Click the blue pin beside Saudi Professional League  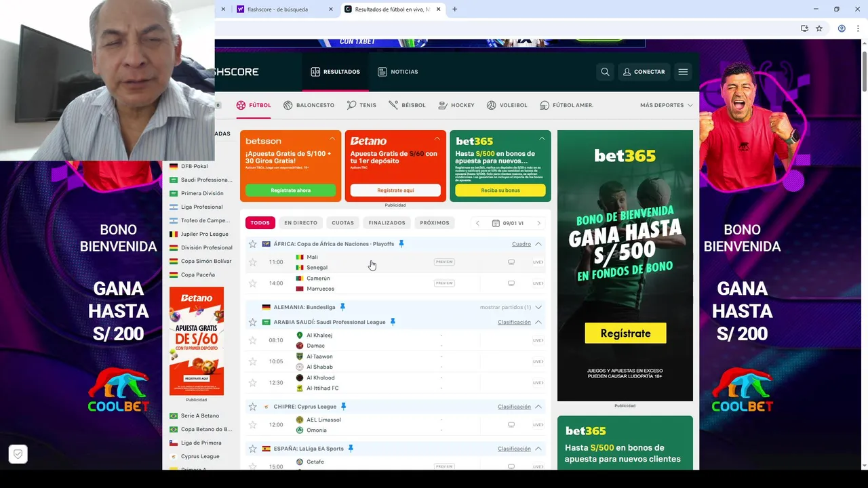point(393,322)
